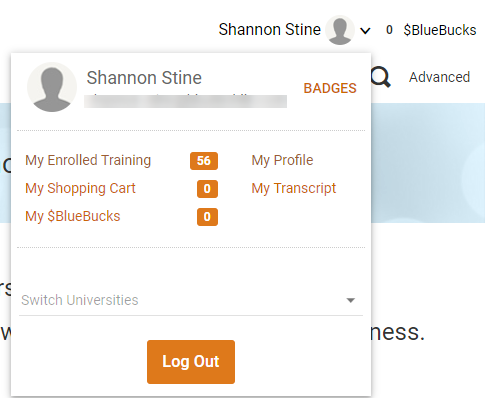Open the BADGES link

click(x=330, y=88)
